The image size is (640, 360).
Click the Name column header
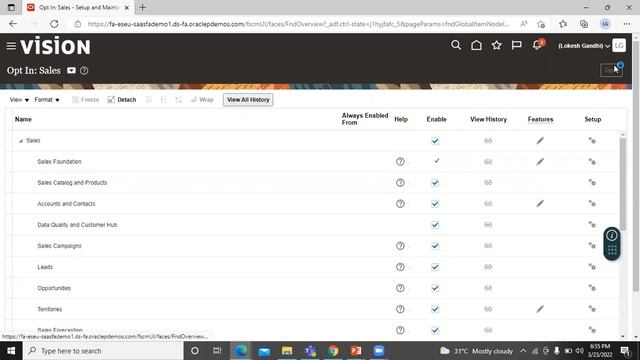pyautogui.click(x=23, y=119)
